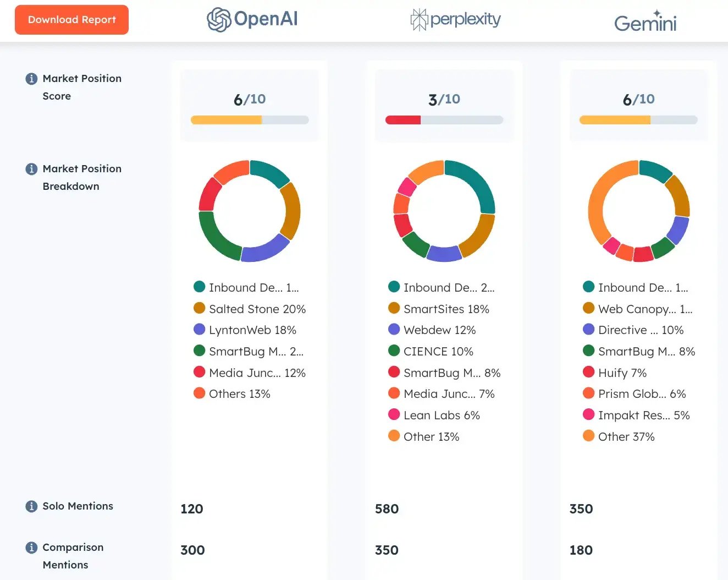Open the Comparison Mentions info icon

(x=31, y=548)
